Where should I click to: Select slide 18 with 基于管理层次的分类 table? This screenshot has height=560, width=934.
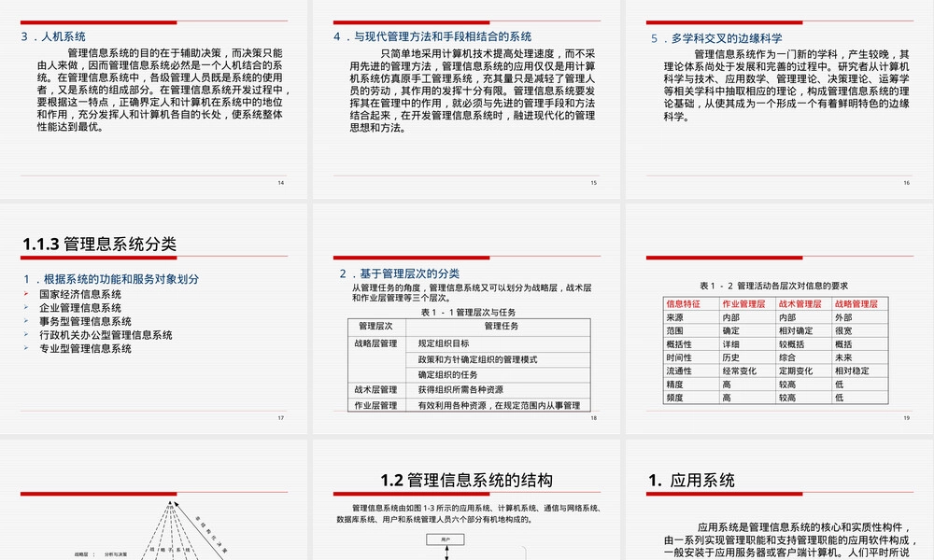[466, 319]
